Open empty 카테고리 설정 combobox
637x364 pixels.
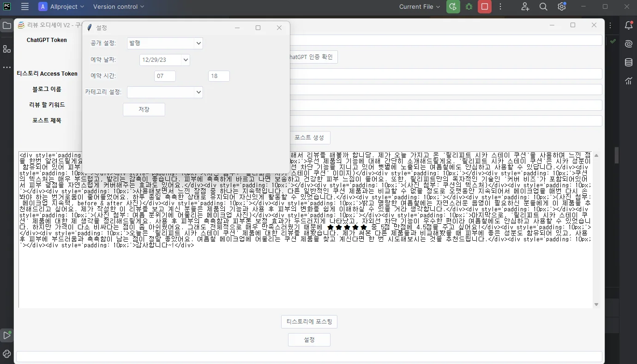pos(165,92)
